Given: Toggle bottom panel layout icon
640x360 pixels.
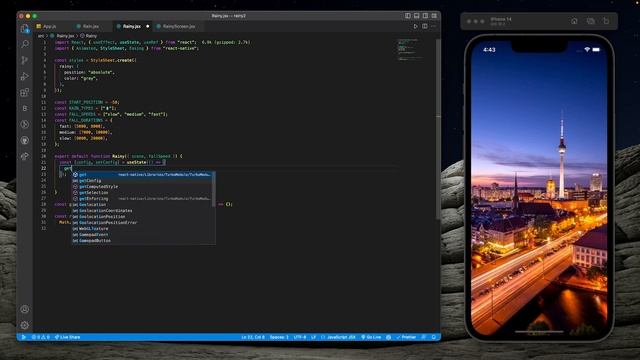Looking at the screenshot, I should [x=417, y=16].
